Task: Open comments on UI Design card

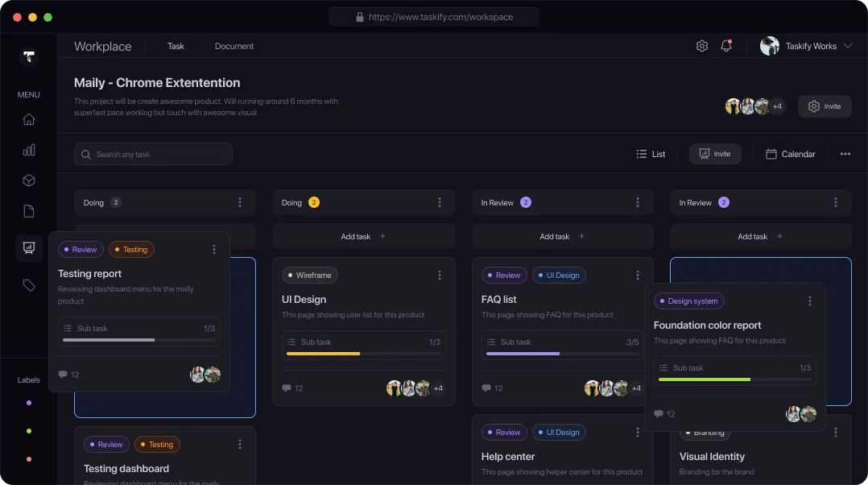Action: [292, 388]
